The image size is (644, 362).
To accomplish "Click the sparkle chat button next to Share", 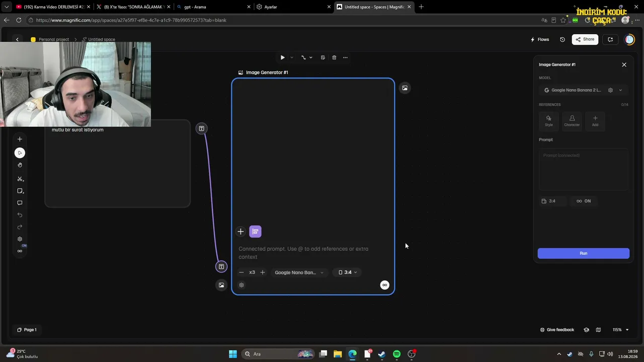I will click(x=610, y=39).
